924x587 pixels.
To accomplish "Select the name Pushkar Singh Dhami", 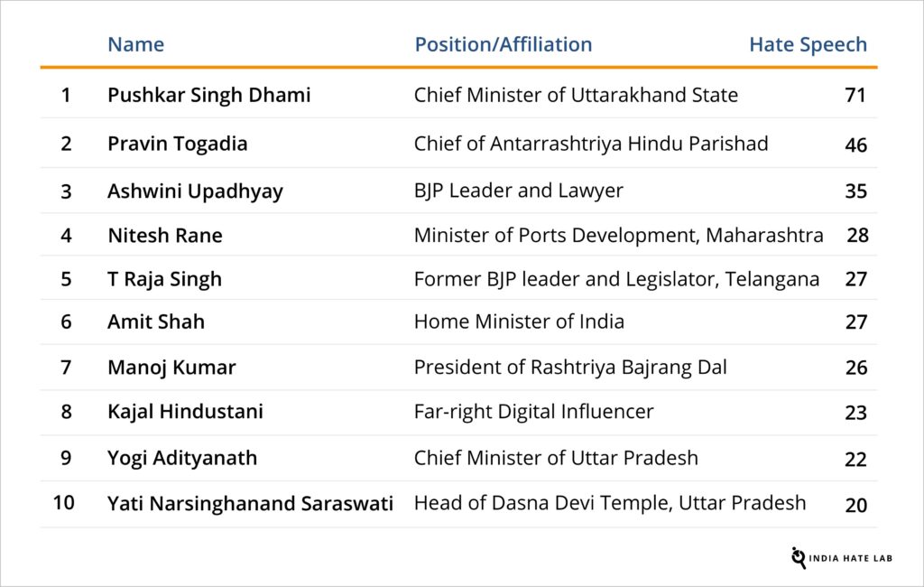I will (x=208, y=95).
